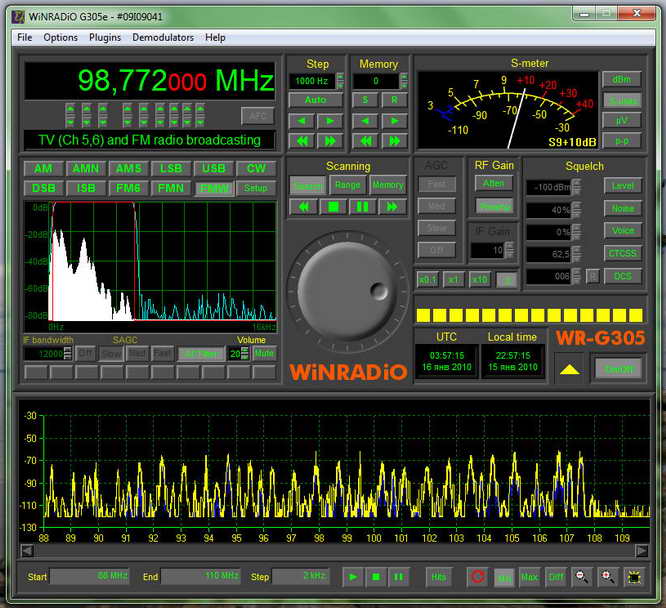Adjust the Step 1000 Hz spinner arrows

(340, 80)
